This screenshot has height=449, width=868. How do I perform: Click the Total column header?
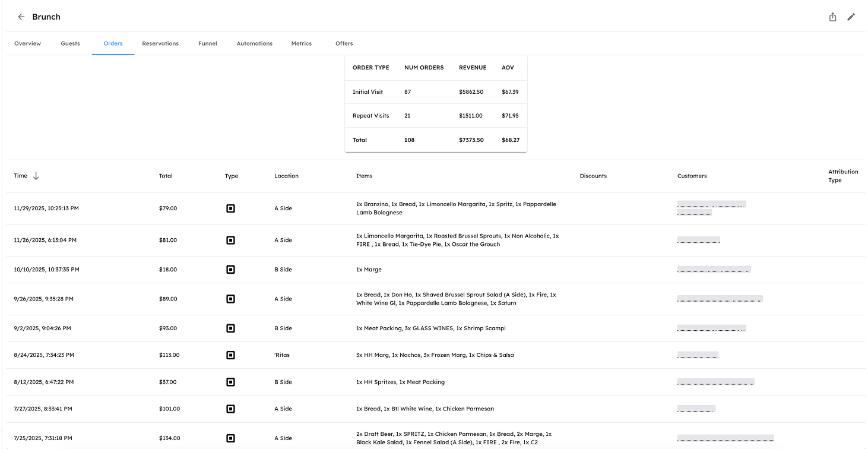(x=166, y=176)
